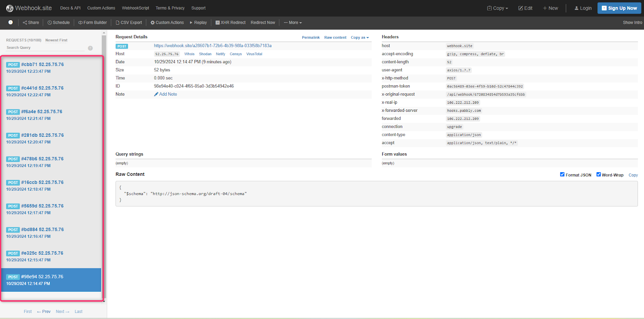The height and width of the screenshot is (319, 644).
Task: Click the axios/1.7.7 user-agent value
Action: point(458,70)
